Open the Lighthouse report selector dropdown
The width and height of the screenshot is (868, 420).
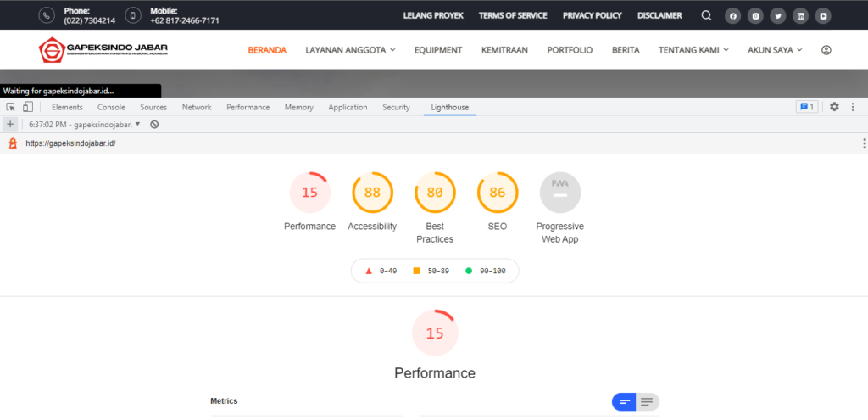85,125
